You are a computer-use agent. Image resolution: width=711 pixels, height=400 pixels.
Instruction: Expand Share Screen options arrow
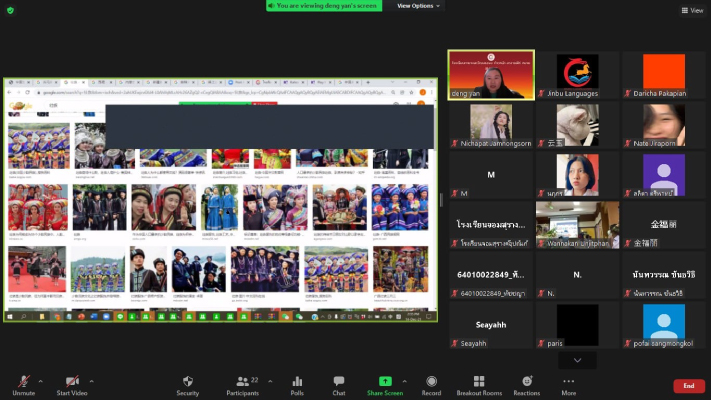pos(404,380)
